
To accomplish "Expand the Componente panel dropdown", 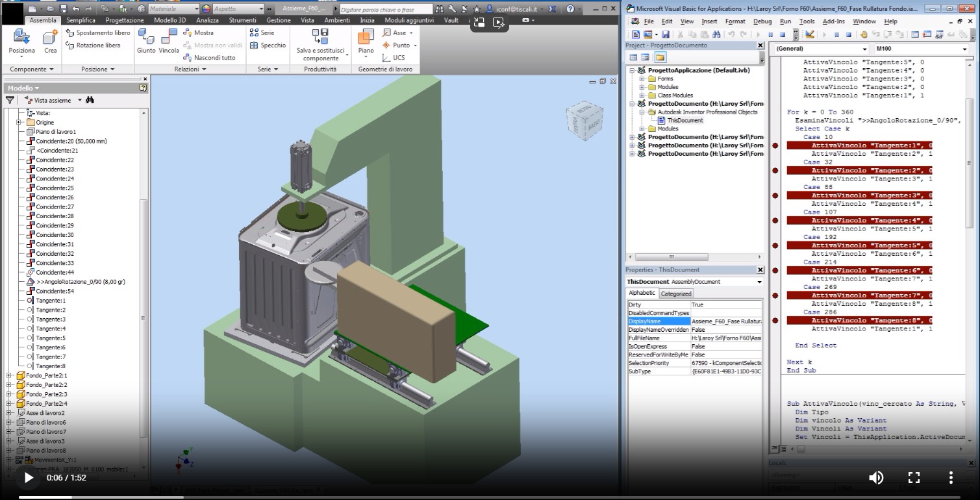I will coord(31,69).
